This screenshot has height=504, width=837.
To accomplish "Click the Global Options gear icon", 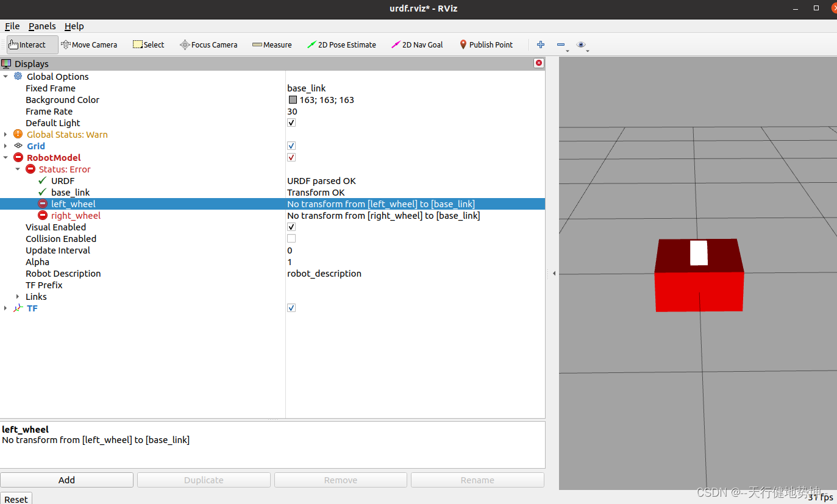I will click(x=18, y=77).
